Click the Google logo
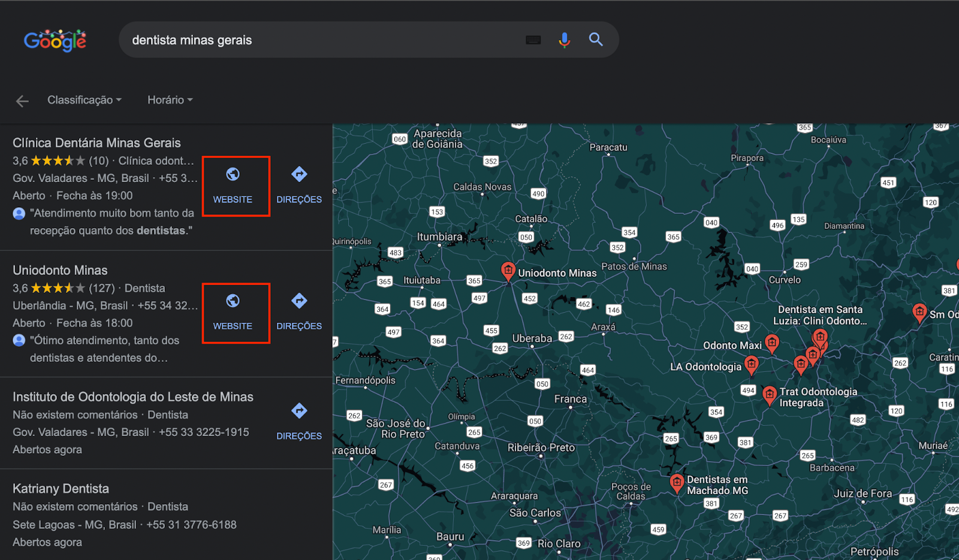The width and height of the screenshot is (959, 560). click(55, 40)
